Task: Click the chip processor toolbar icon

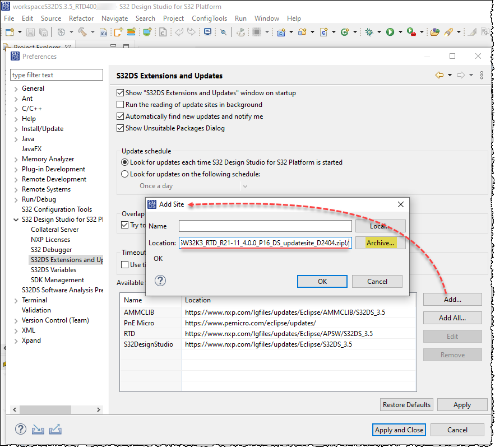Action: [257, 32]
